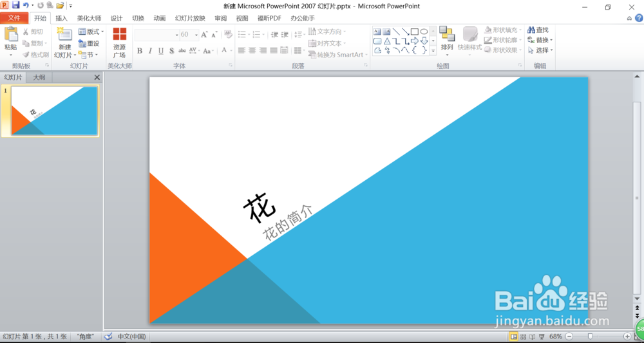The image size is (644, 343).
Task: Clear all text formatting
Action: click(228, 35)
